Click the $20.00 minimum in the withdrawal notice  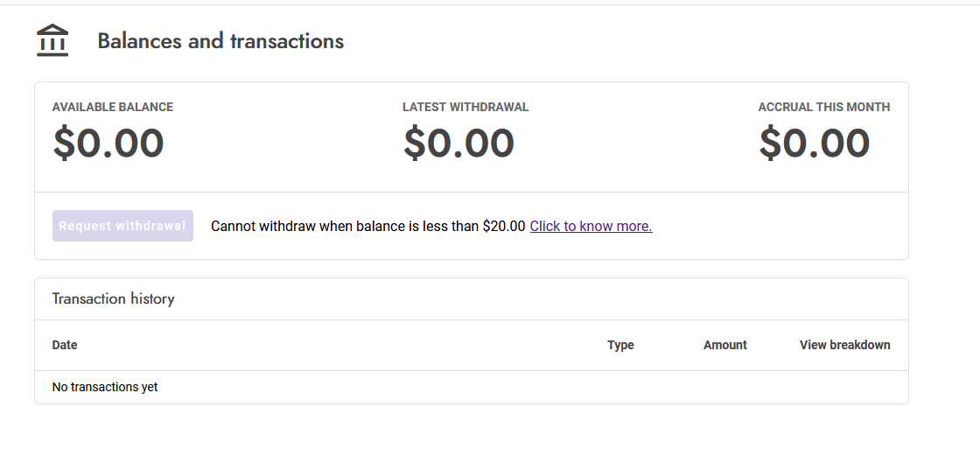pos(504,226)
